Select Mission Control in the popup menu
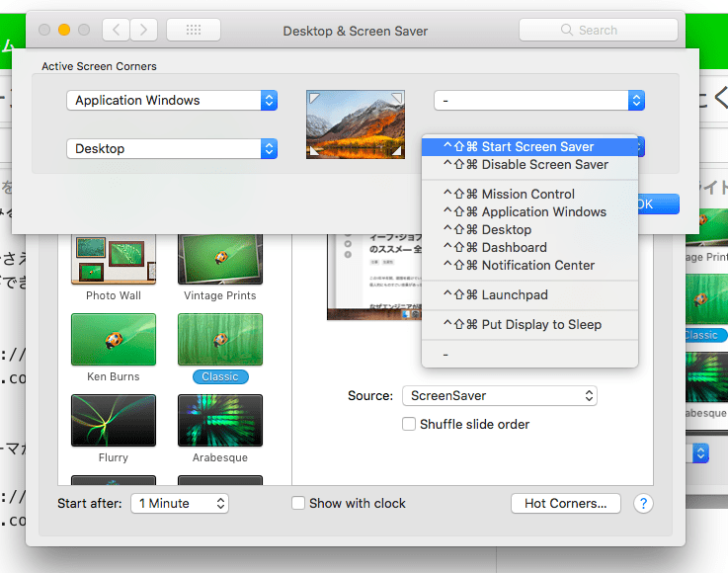Screen dimensions: 728x573 [x=529, y=194]
